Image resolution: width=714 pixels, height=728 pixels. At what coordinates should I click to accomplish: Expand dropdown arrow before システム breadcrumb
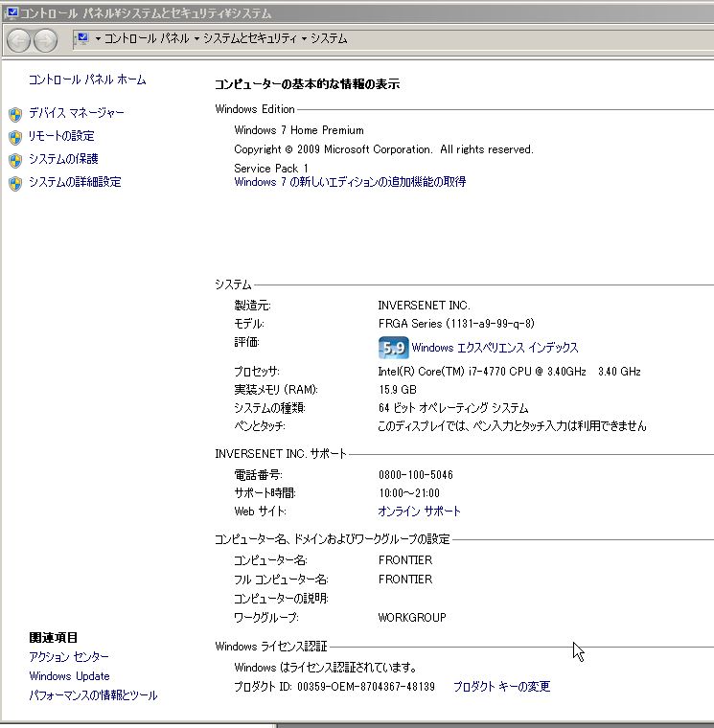point(304,38)
